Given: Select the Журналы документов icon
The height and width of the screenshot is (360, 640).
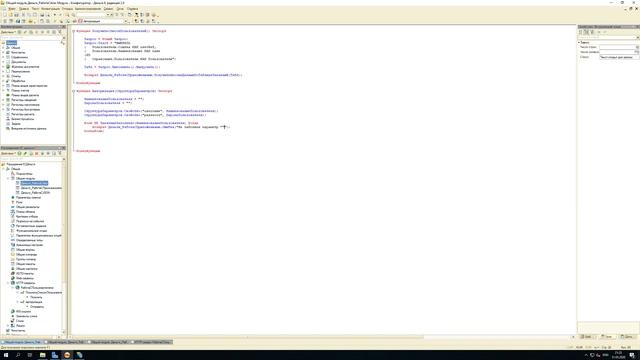Looking at the screenshot, I should [x=8, y=67].
